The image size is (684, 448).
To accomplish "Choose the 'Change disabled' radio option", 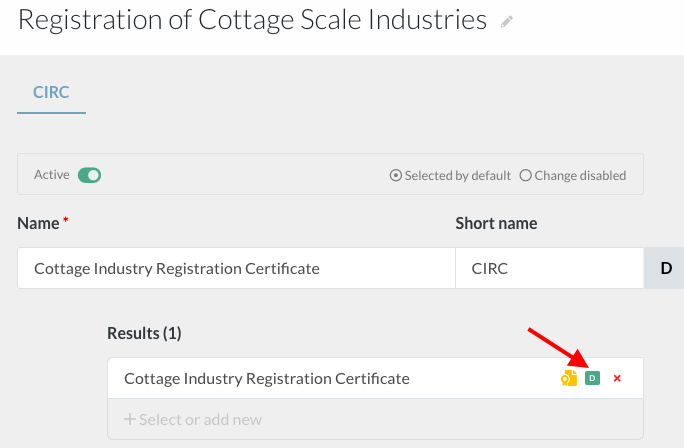I will coord(525,175).
